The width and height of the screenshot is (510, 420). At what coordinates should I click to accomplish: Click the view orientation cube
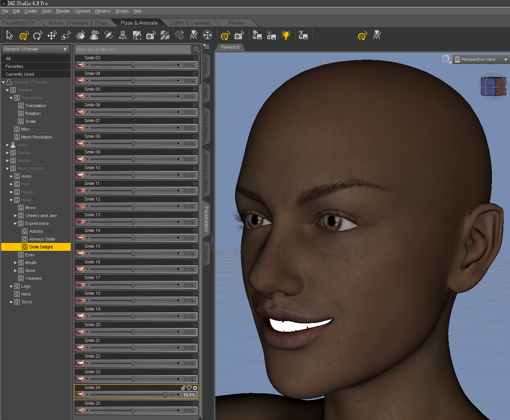(x=493, y=86)
